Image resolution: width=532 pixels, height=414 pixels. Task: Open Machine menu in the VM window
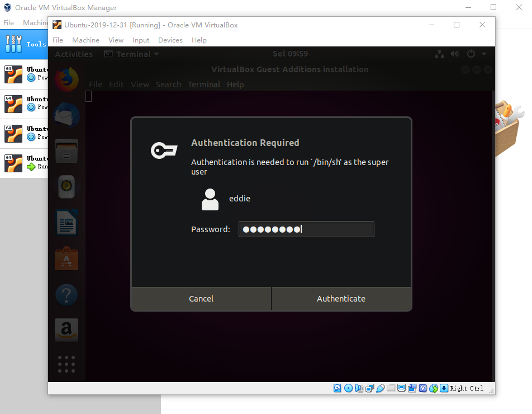85,40
